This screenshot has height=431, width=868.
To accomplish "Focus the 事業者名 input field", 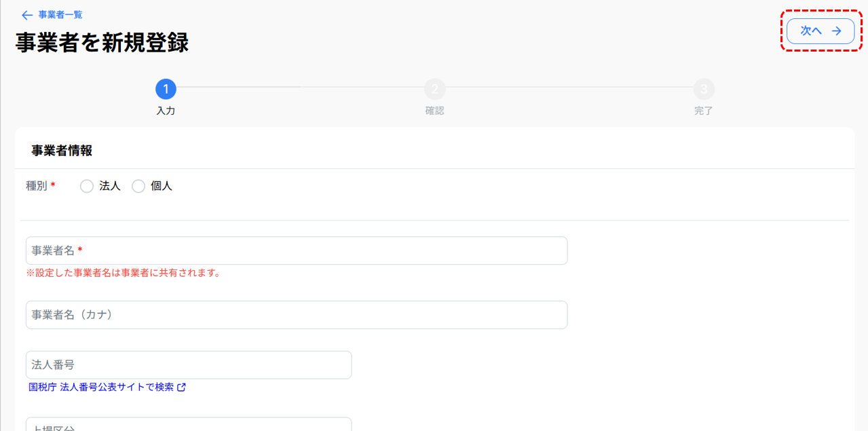I will [x=296, y=250].
